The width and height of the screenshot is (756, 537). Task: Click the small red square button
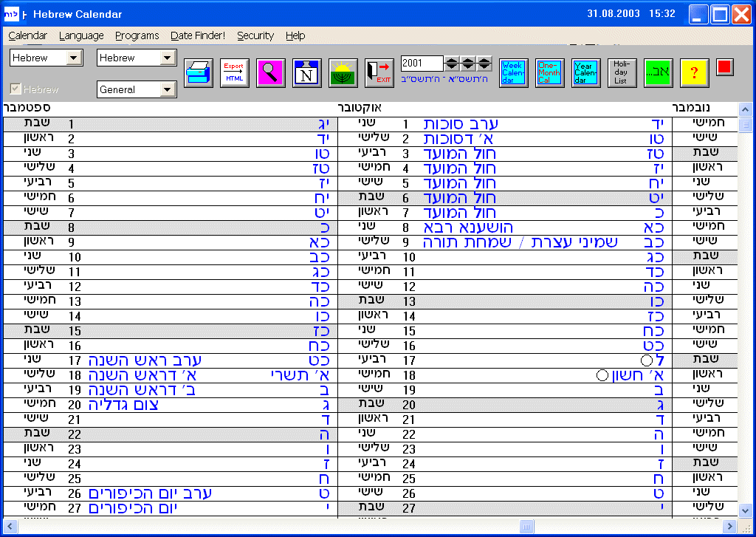point(724,67)
